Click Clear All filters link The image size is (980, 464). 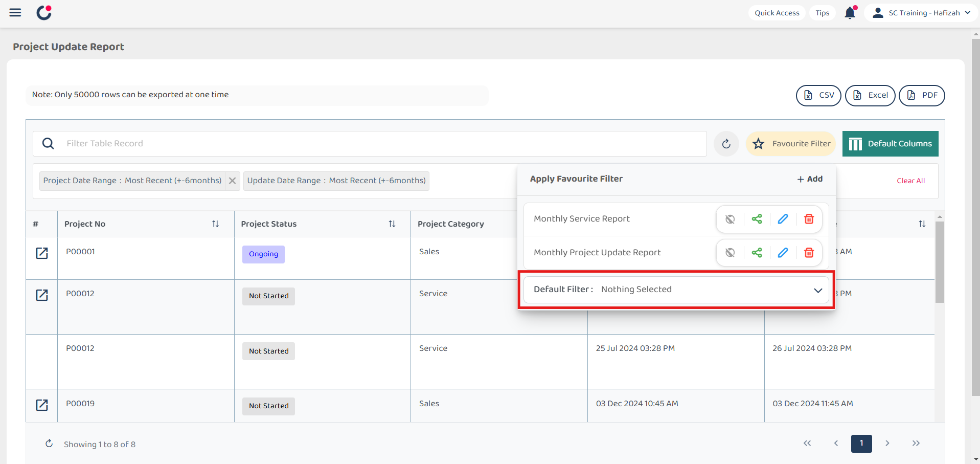coord(910,181)
